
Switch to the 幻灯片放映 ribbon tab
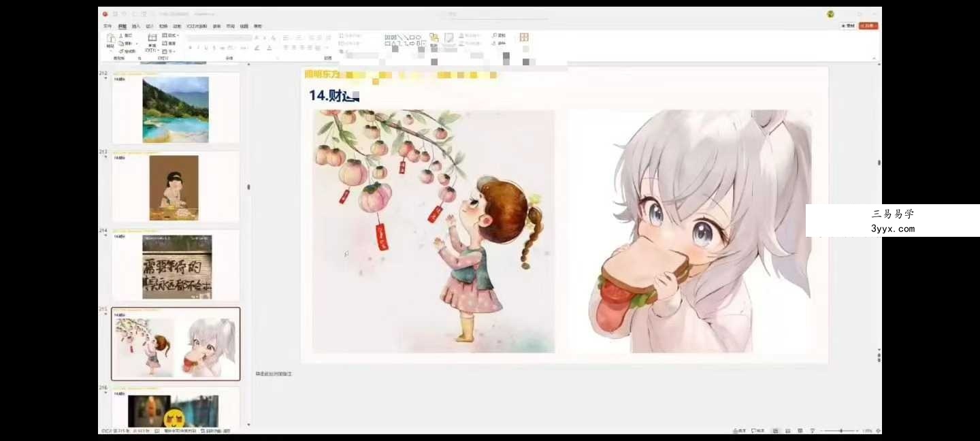coord(197,26)
